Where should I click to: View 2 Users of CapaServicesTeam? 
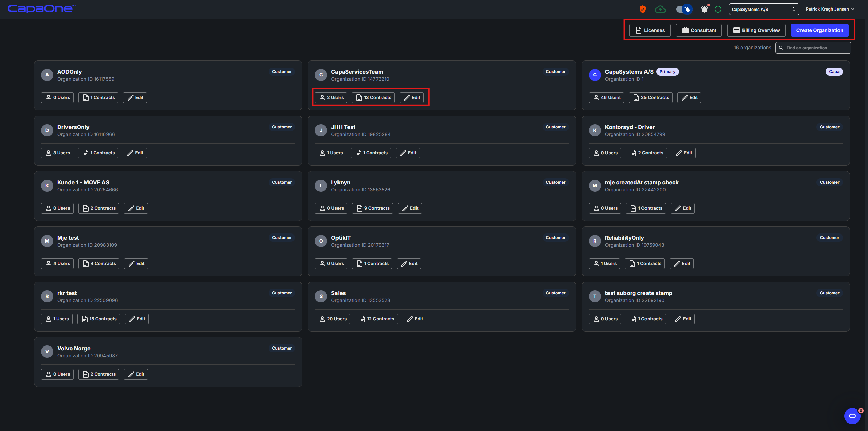tap(331, 98)
